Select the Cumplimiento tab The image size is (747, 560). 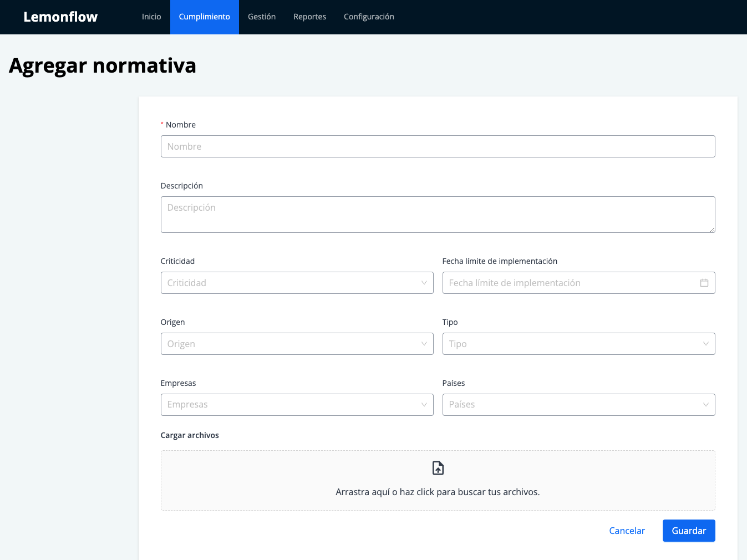tap(205, 17)
